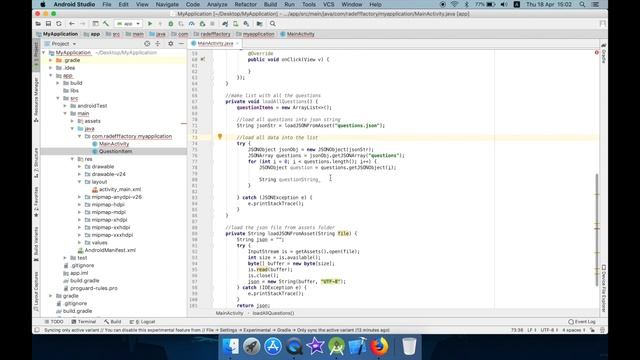
Task: Expand the mipmap-hdpi folder arrow
Action: tap(80, 204)
